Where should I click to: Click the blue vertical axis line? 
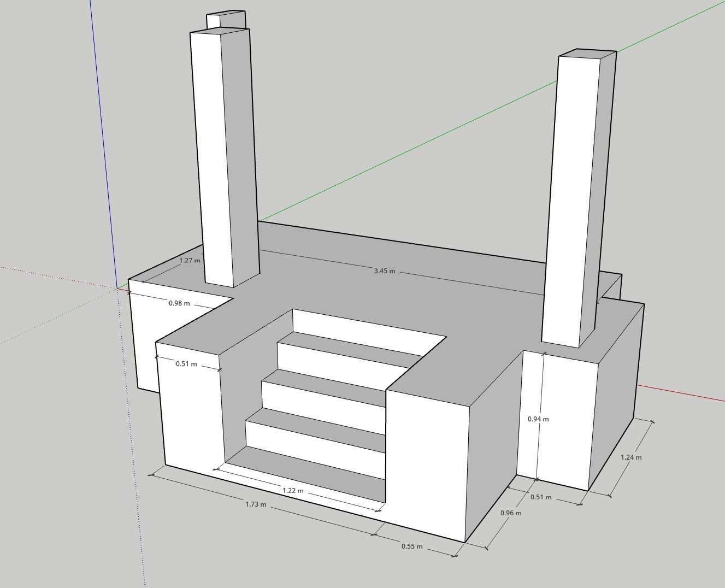[x=103, y=137]
